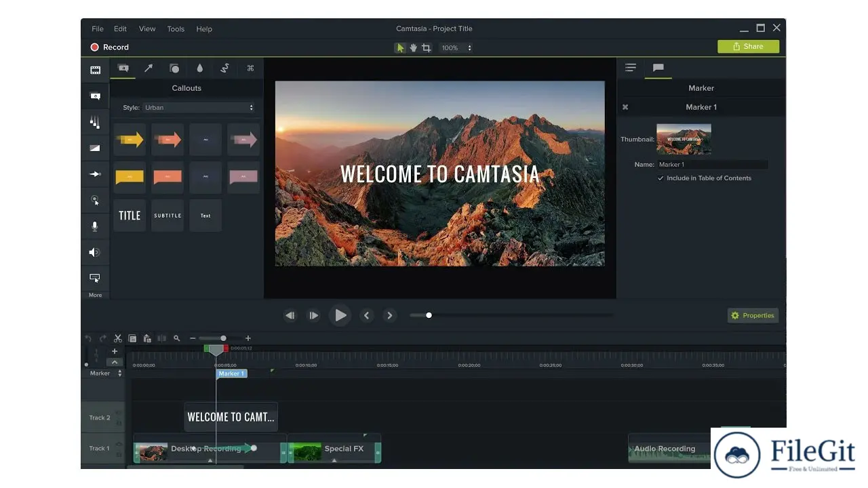Switch to the Callouts annotation tab
868x488 pixels.
(123, 68)
